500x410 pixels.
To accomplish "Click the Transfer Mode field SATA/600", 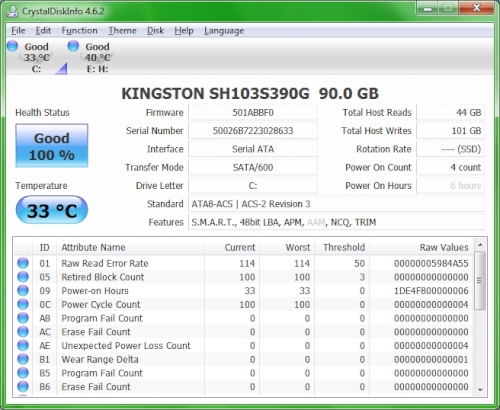I will click(253, 167).
